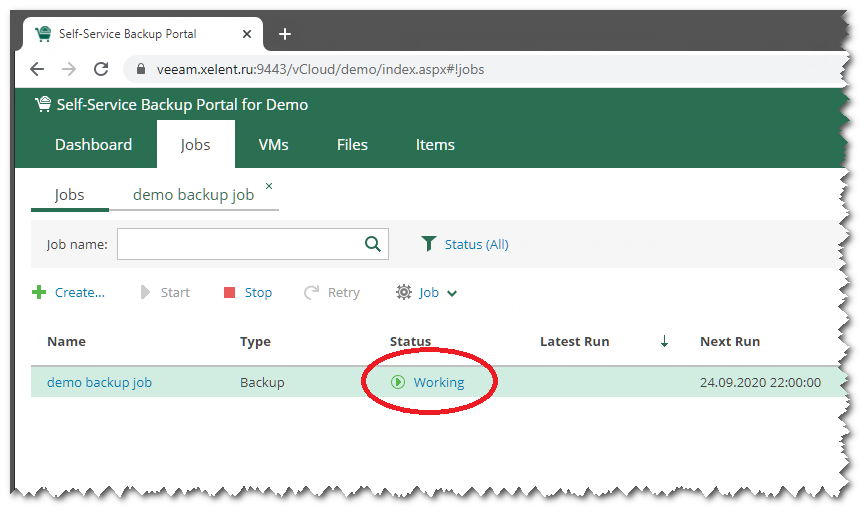Switch to the VMs tab
The height and width of the screenshot is (514, 867).
coord(273,145)
